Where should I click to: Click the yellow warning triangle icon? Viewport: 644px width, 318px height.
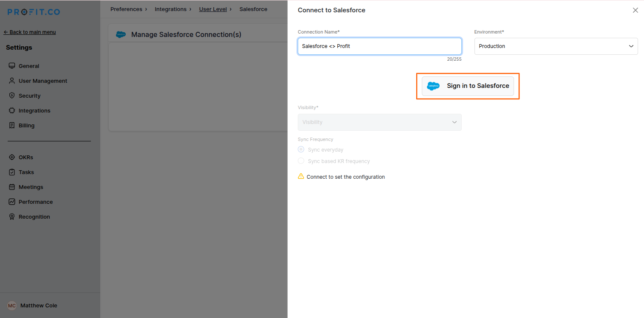301,176
